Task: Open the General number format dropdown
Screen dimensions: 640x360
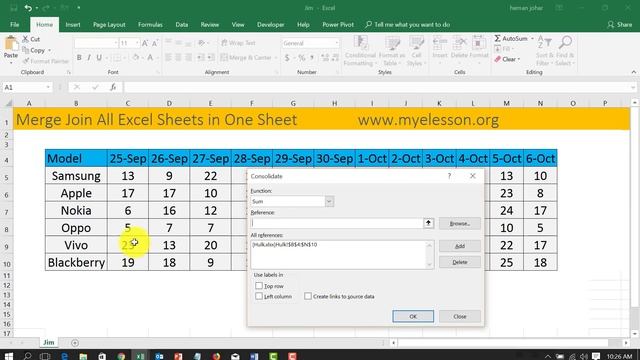Action: pyautogui.click(x=336, y=43)
